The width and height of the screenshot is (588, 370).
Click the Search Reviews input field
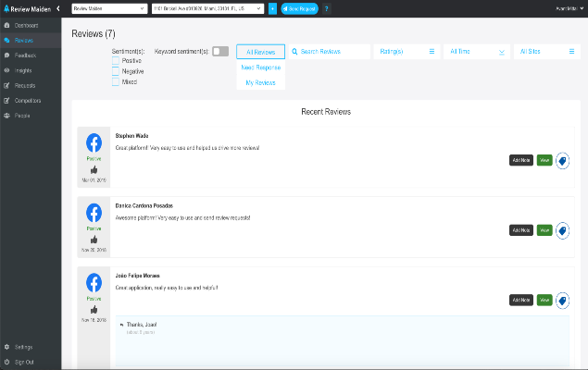(x=330, y=51)
